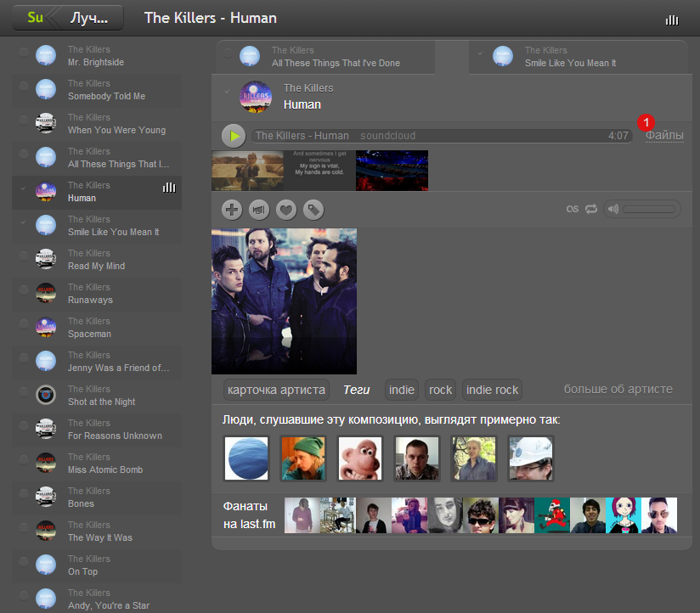Toggle the circle marker next to Bones
Screen dimensions: 700x613
point(24,493)
